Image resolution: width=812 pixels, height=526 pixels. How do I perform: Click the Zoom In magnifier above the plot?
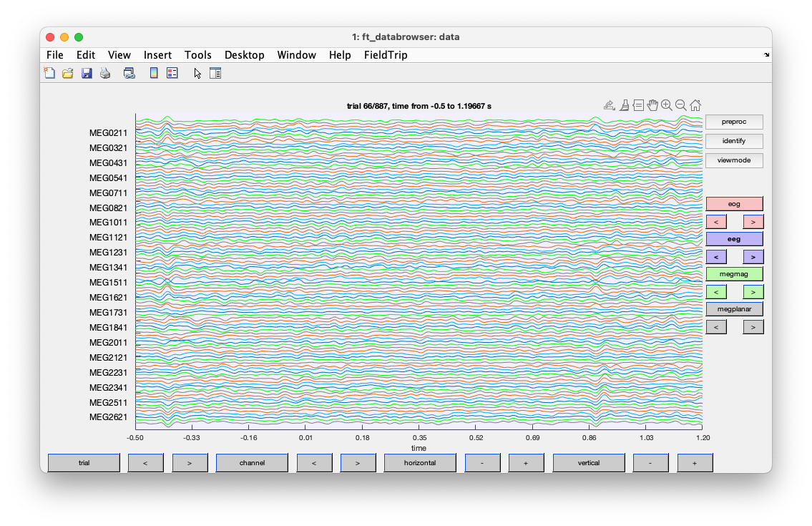[667, 105]
